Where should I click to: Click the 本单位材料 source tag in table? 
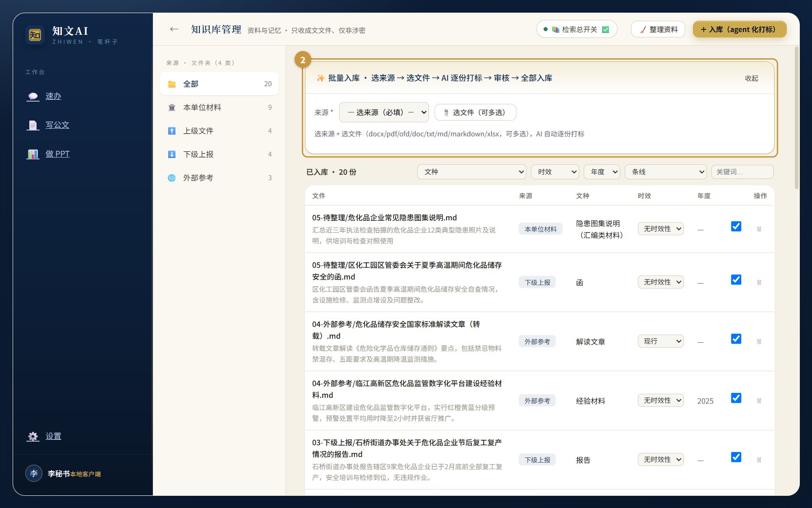coord(540,229)
